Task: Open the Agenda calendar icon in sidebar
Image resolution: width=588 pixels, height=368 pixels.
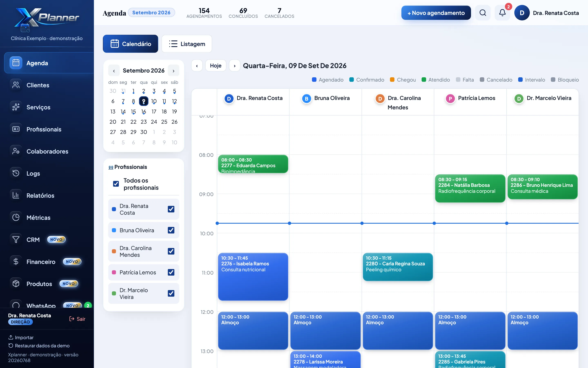Action: point(16,63)
